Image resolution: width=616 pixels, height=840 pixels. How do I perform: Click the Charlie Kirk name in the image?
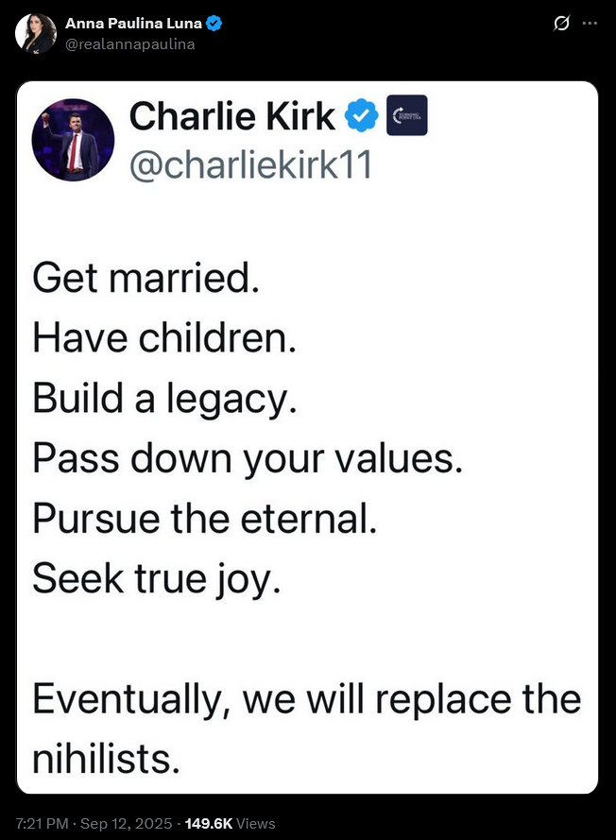click(x=231, y=115)
